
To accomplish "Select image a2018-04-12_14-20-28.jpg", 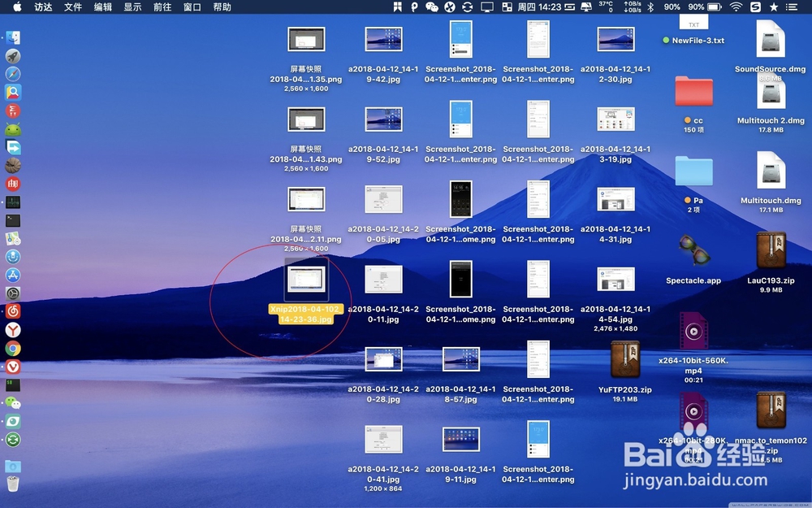I will (383, 359).
